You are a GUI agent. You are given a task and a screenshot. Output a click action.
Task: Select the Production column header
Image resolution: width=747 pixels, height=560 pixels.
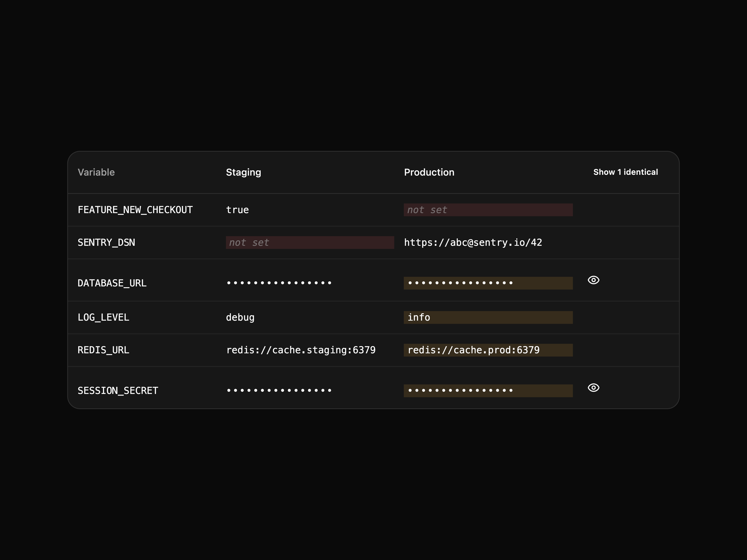tap(429, 172)
